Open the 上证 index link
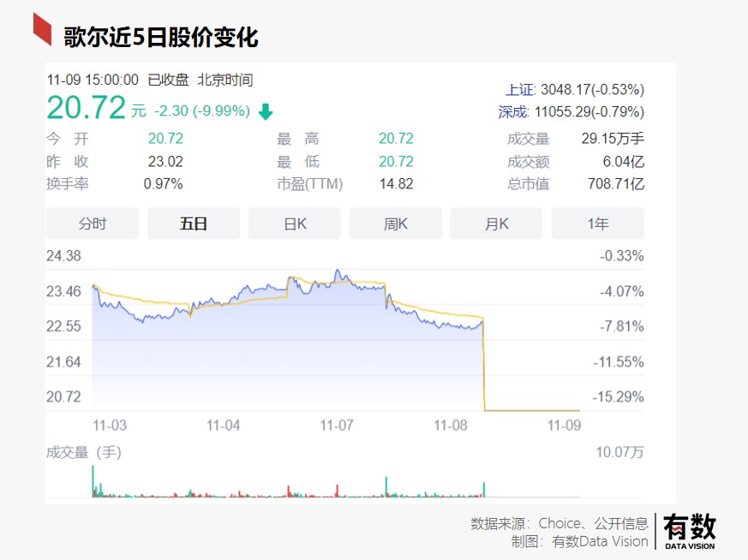This screenshot has width=748, height=560. (x=520, y=90)
